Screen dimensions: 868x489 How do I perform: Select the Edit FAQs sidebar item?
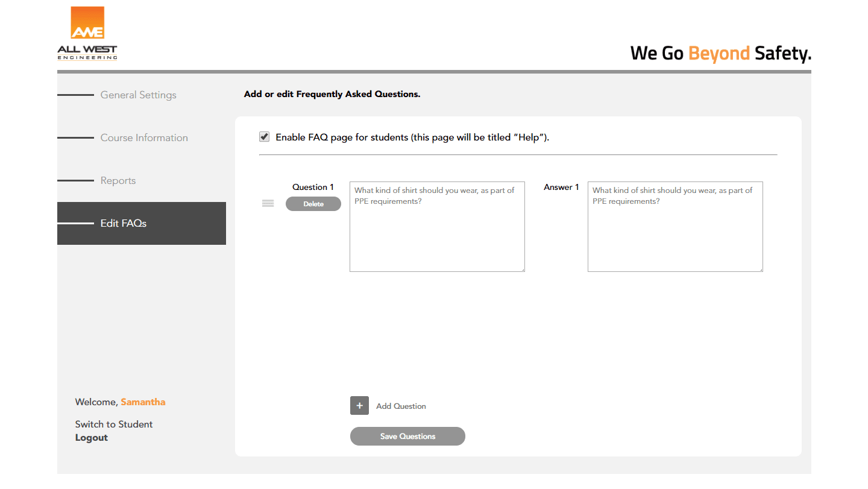tap(124, 223)
